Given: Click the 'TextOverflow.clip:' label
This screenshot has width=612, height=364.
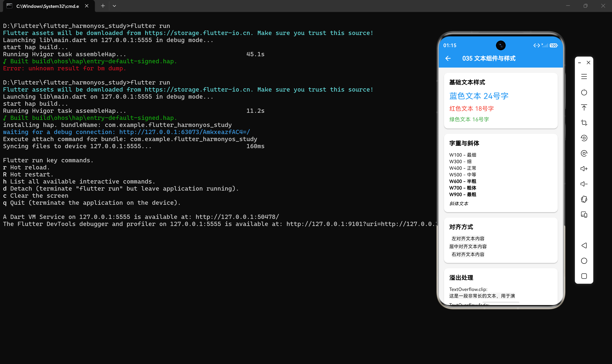Looking at the screenshot, I should pyautogui.click(x=468, y=289).
